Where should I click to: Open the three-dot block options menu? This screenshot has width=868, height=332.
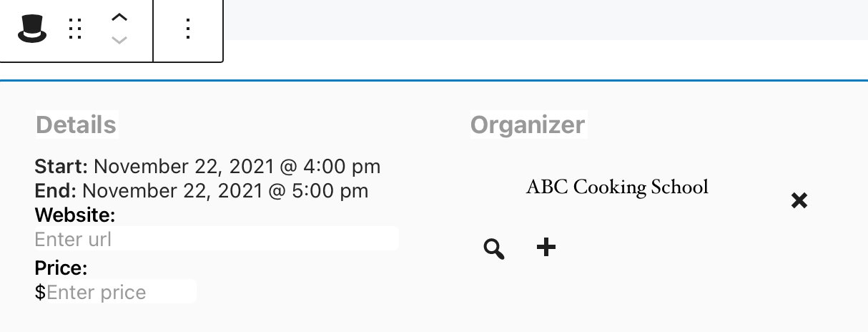click(188, 29)
